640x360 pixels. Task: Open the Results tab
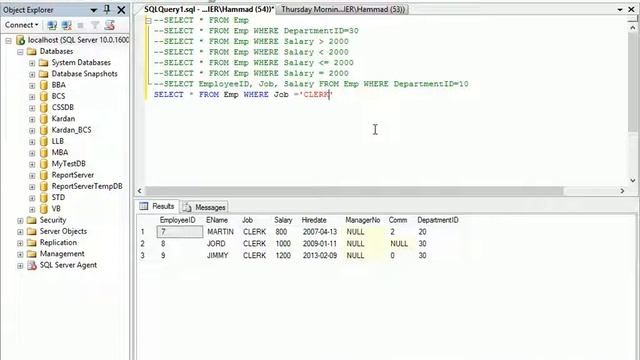click(x=157, y=207)
